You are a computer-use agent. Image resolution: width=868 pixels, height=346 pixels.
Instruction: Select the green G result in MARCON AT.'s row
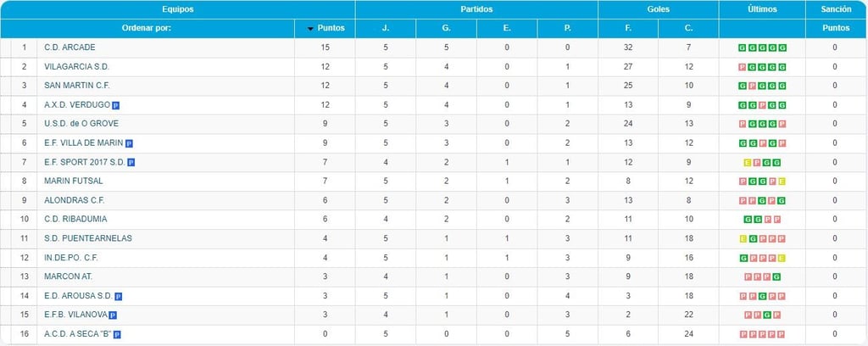point(776,277)
